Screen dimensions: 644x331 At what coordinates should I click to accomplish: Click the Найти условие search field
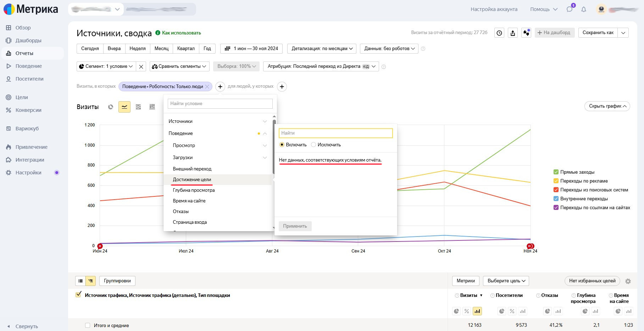tap(220, 104)
